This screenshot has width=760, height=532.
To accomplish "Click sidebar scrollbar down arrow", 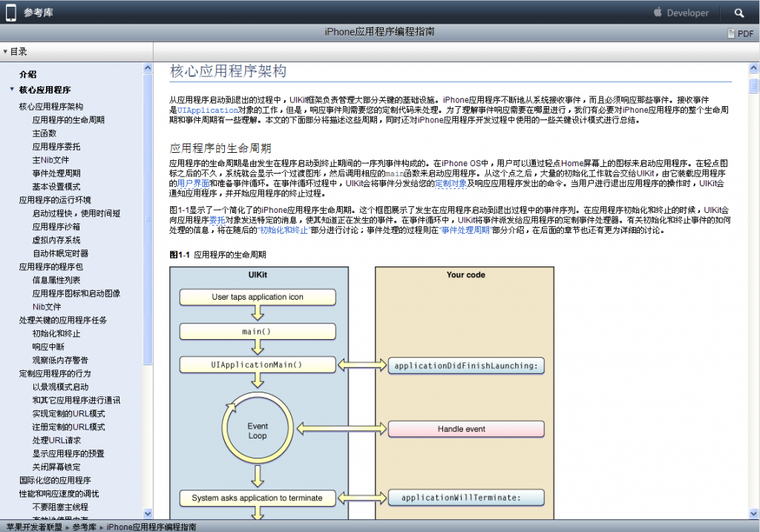I will (x=148, y=513).
